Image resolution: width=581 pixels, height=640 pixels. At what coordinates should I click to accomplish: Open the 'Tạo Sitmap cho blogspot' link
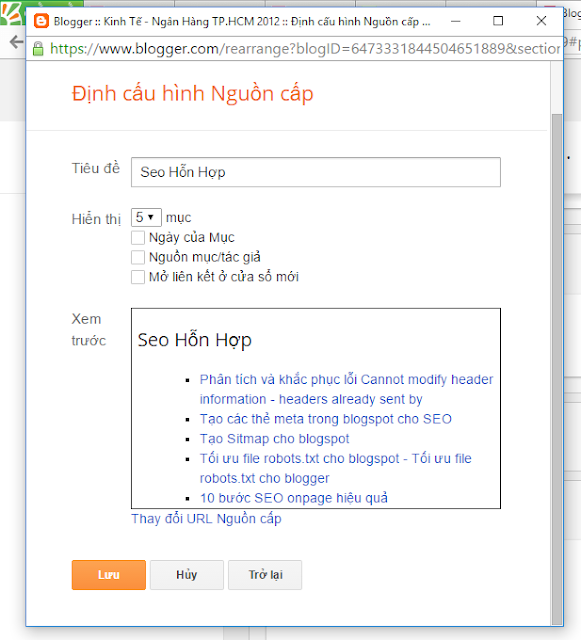274,439
